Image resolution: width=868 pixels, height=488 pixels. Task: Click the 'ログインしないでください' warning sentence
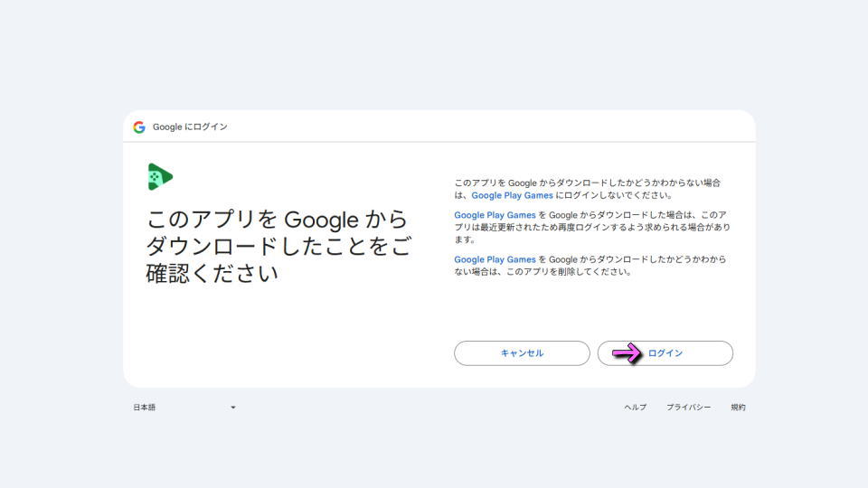(x=613, y=195)
